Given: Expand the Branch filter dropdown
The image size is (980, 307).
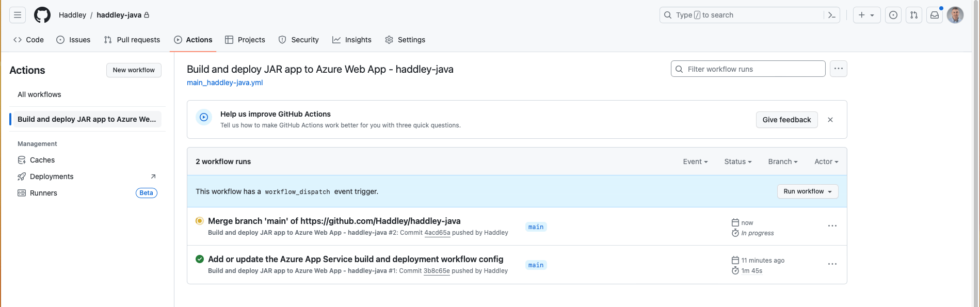Looking at the screenshot, I should pyautogui.click(x=782, y=161).
